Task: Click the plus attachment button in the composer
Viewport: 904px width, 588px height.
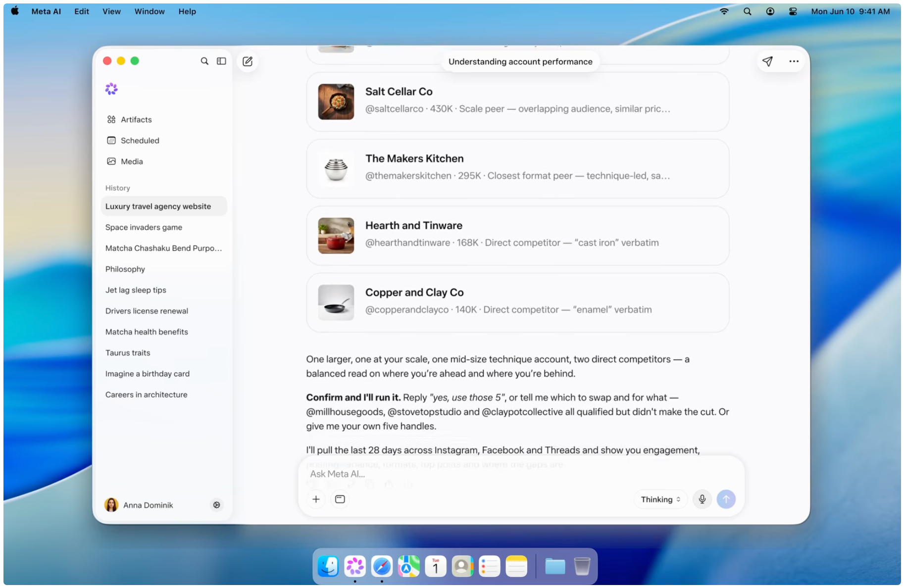Action: click(x=316, y=499)
